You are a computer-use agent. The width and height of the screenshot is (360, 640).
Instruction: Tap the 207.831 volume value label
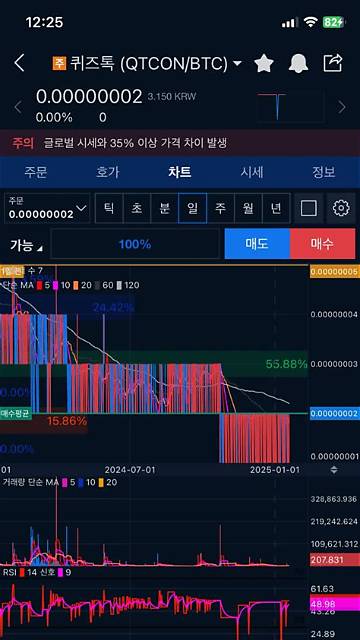pos(334,560)
